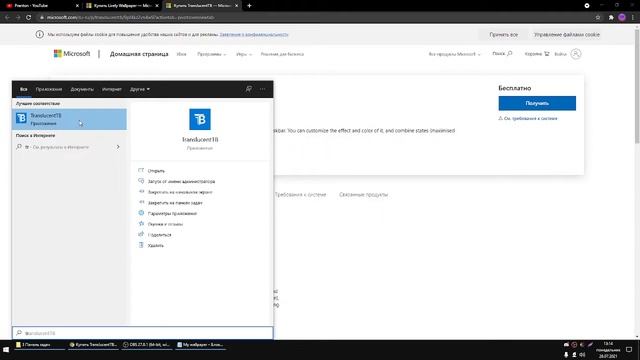Switch to the Lively Wallpaper browser tab
This screenshot has height=360, width=640.
coord(122,6)
